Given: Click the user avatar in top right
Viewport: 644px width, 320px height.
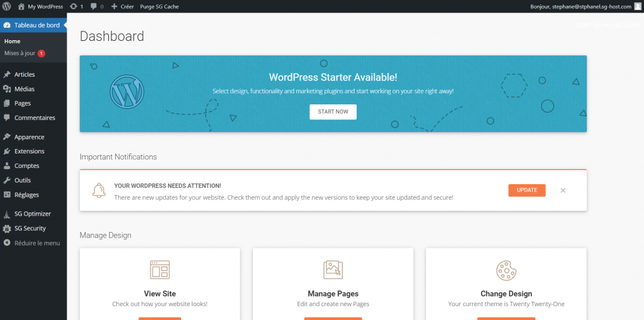Looking at the screenshot, I should pyautogui.click(x=637, y=6).
